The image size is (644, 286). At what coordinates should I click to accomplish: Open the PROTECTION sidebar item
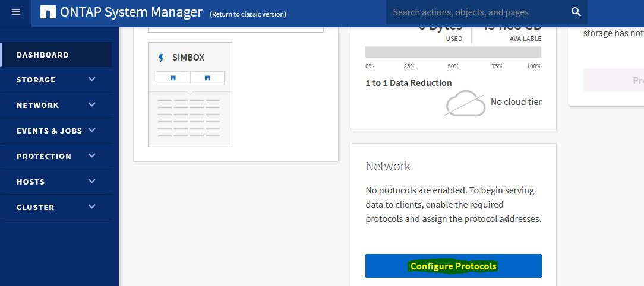tap(56, 156)
